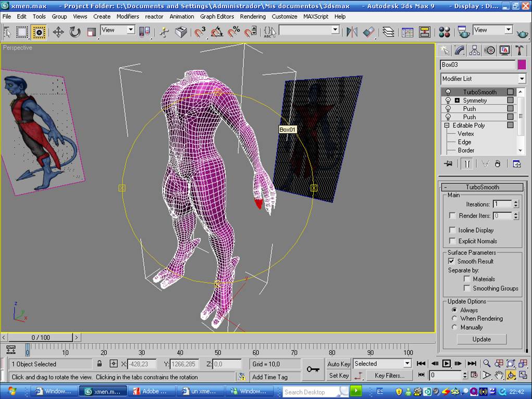Open the reference coordinate View dropdown

tap(131, 30)
